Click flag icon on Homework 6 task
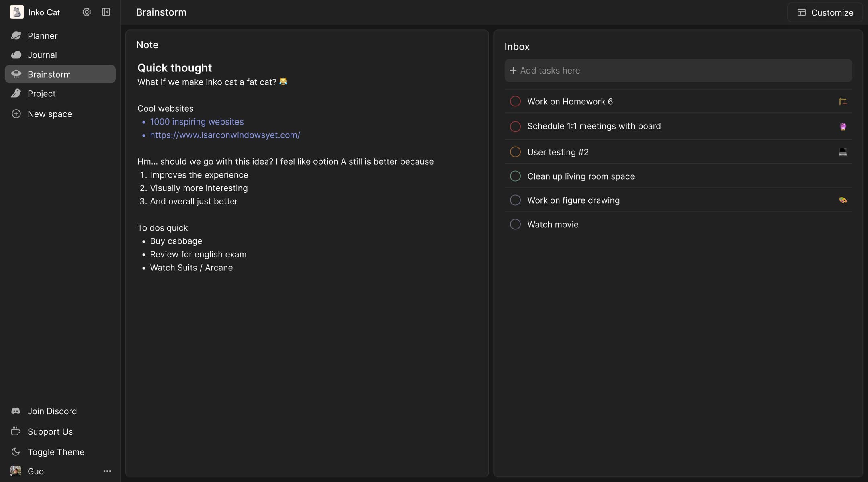 pos(843,102)
